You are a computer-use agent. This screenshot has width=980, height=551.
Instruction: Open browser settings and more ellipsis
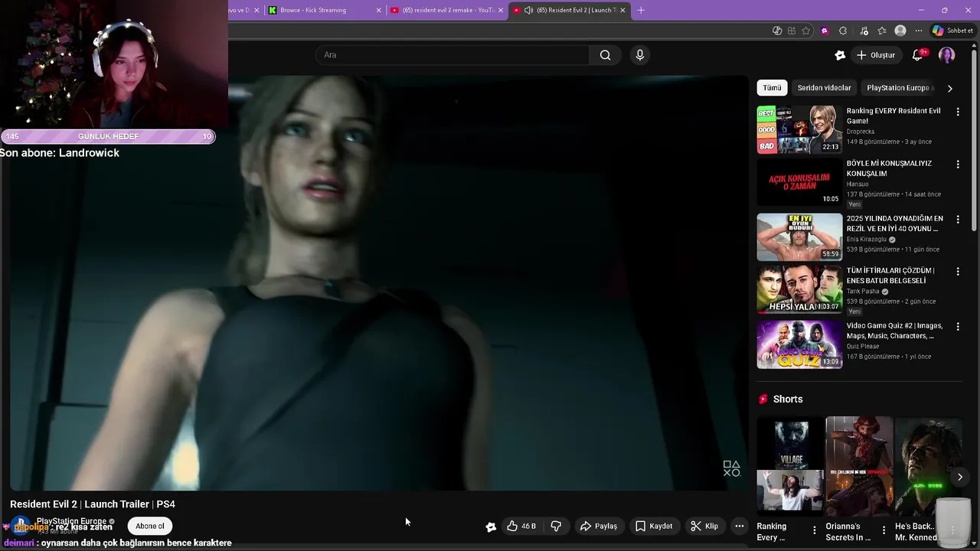pyautogui.click(x=919, y=31)
